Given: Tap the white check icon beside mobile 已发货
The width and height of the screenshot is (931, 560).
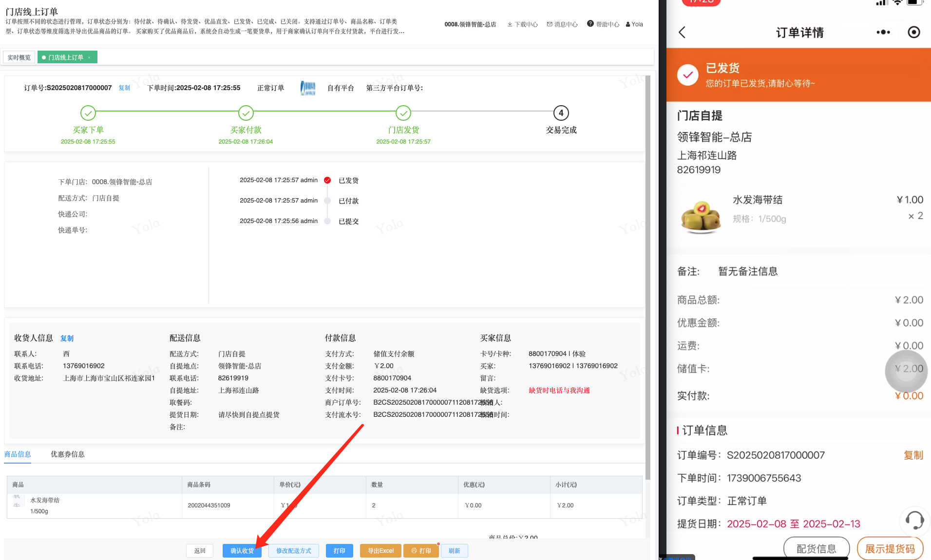Looking at the screenshot, I should [688, 75].
